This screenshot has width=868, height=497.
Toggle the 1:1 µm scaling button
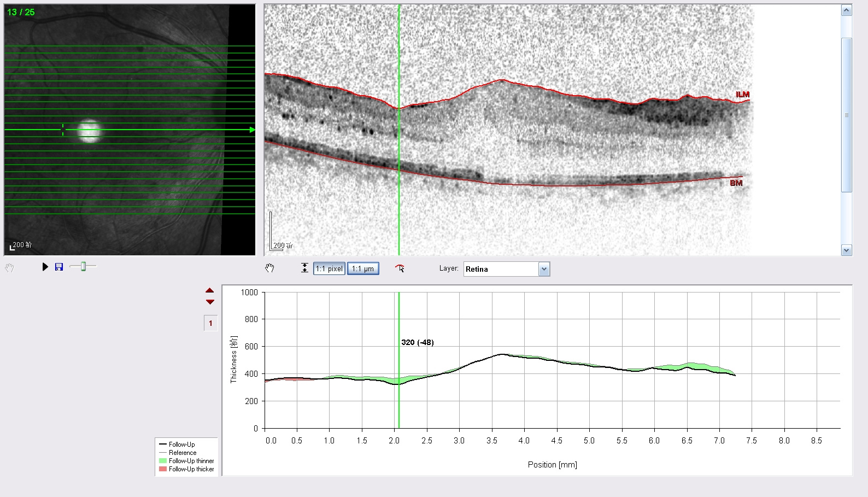tap(363, 268)
